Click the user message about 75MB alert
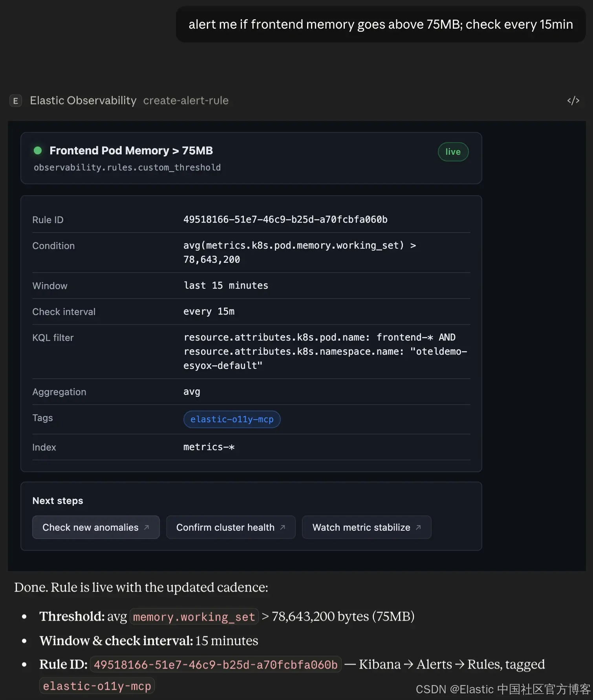 coord(381,24)
